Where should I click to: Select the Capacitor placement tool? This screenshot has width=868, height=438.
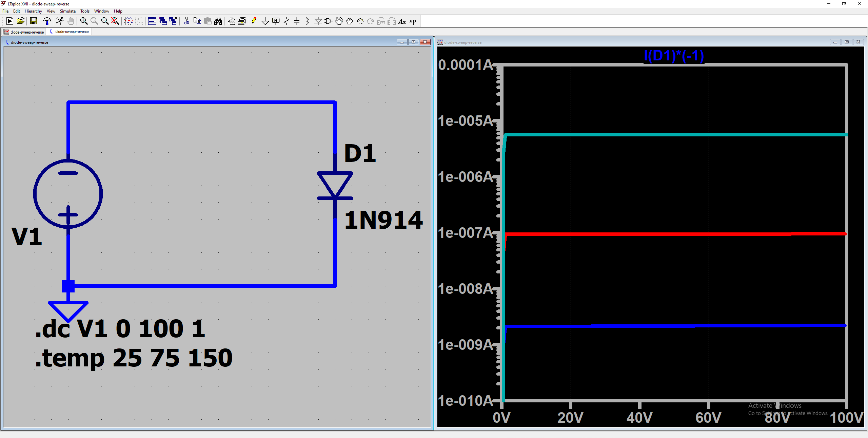[x=297, y=21]
